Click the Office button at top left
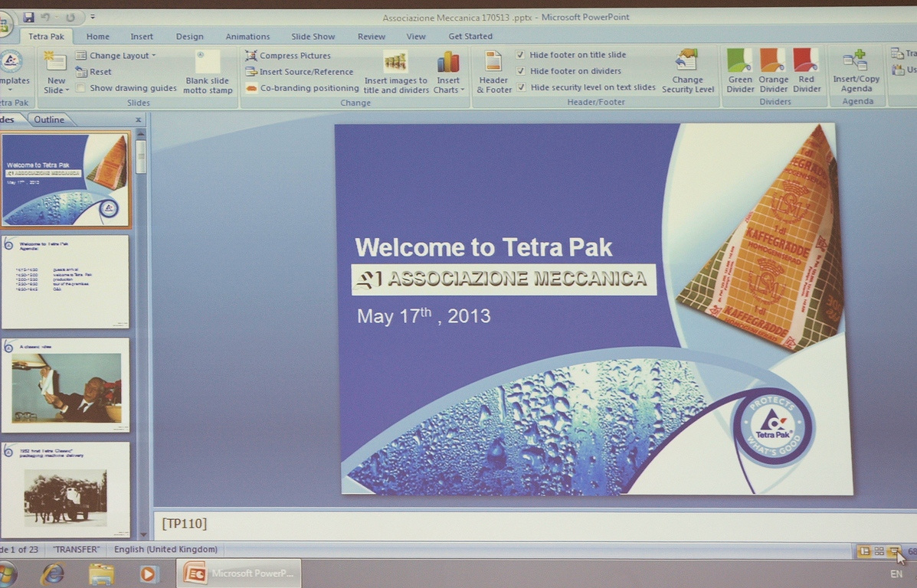The image size is (917, 588). [5, 24]
